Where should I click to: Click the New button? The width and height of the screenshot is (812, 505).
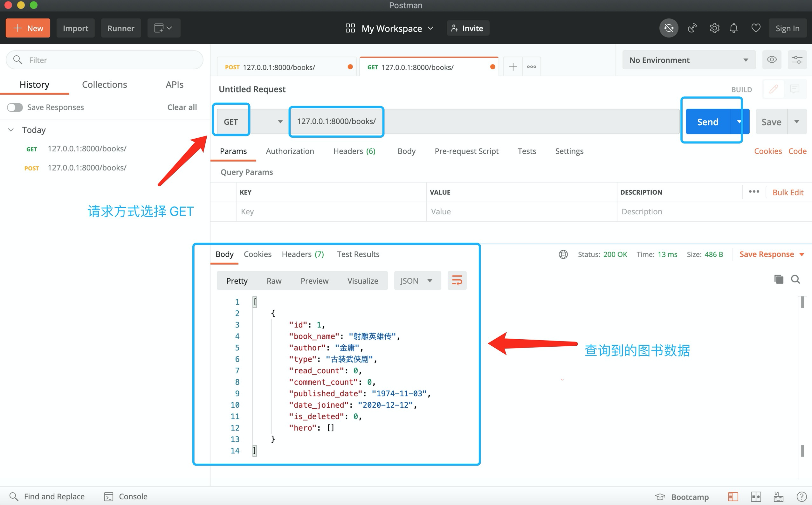point(28,28)
